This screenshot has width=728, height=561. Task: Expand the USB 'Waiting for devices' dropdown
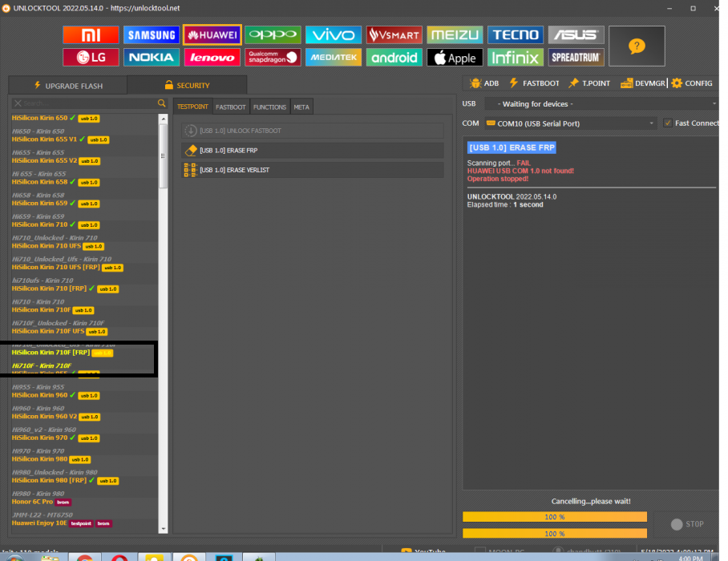pos(601,104)
